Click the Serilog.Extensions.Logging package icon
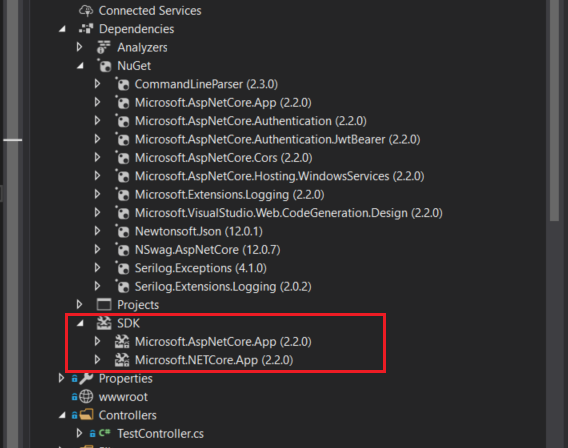The height and width of the screenshot is (448, 568). tap(122, 286)
